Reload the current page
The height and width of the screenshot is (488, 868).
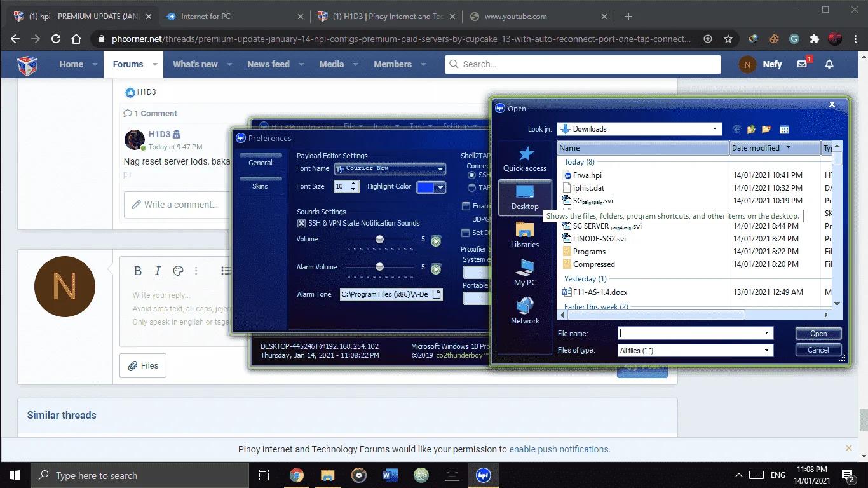[x=56, y=39]
